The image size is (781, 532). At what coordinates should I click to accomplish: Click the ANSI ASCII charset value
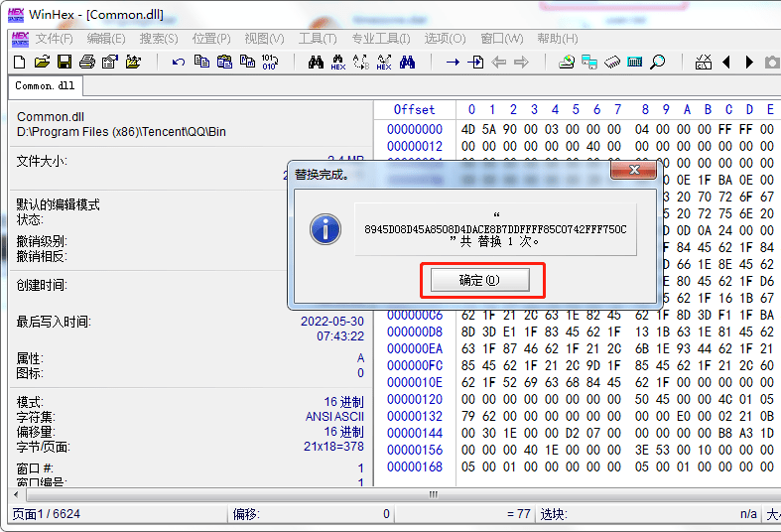[x=334, y=417]
